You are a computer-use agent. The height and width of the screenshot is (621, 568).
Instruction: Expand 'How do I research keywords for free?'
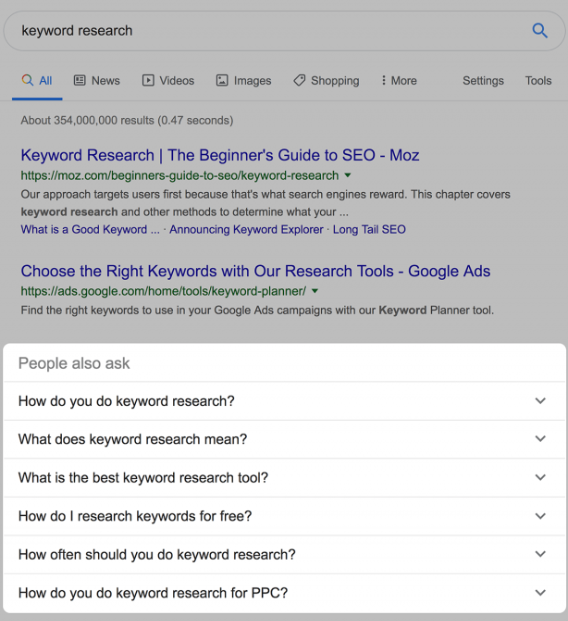click(x=284, y=516)
